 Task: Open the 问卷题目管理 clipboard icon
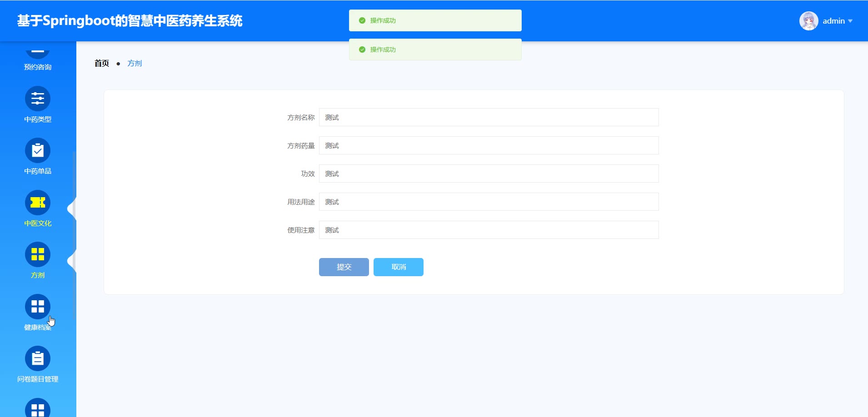click(38, 358)
